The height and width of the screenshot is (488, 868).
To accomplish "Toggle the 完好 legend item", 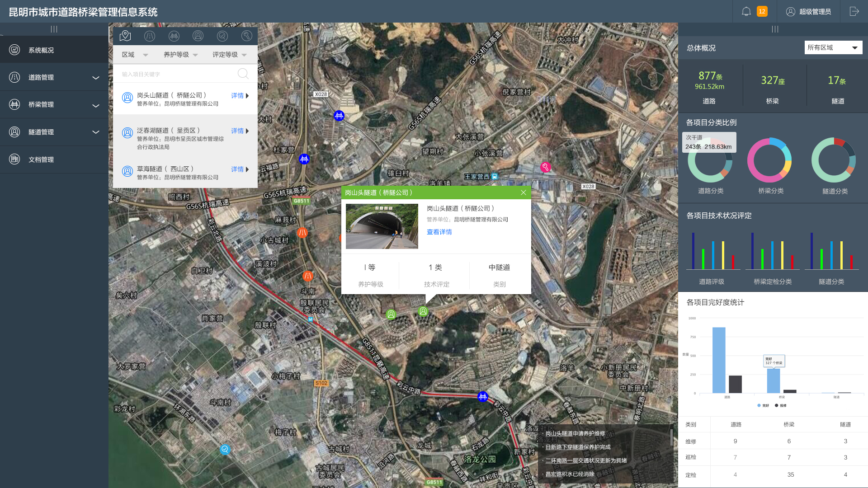I will coord(763,406).
